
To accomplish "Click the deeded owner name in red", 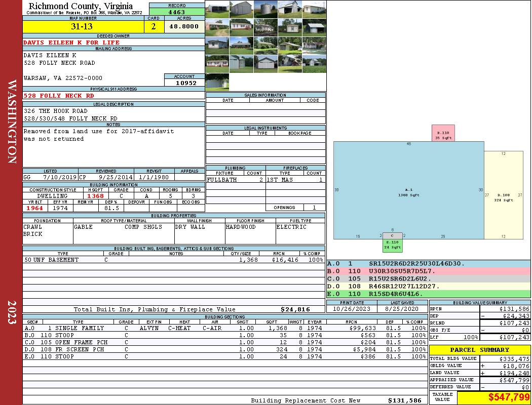I will (71, 43).
